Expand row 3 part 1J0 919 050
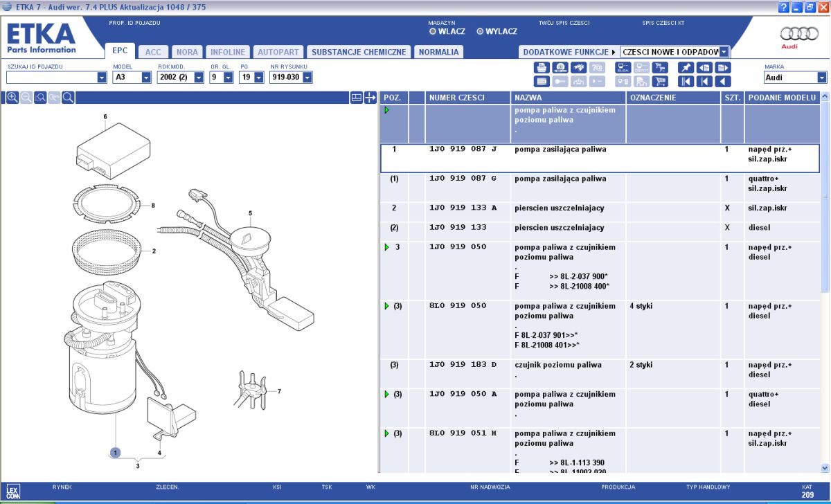Viewport: 831px width, 504px height. (x=387, y=247)
